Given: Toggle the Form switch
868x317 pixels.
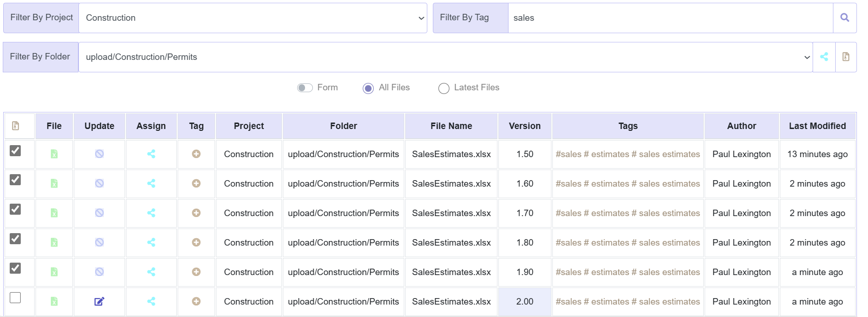Looking at the screenshot, I should (x=305, y=88).
